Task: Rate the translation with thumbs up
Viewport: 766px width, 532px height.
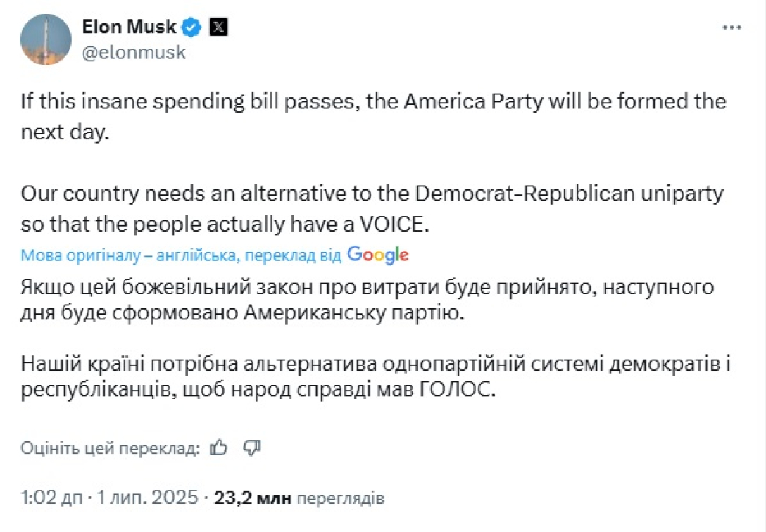Action: coord(219,448)
